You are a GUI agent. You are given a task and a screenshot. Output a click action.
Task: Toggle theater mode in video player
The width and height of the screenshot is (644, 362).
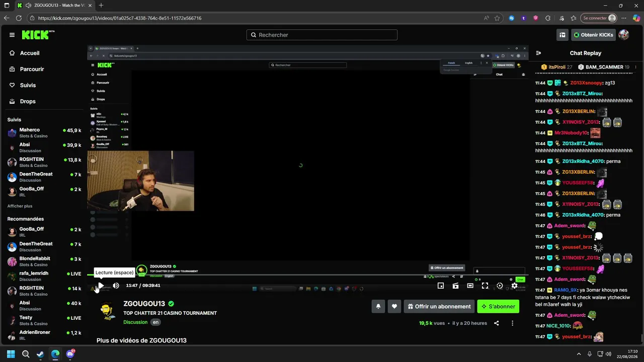click(x=470, y=286)
